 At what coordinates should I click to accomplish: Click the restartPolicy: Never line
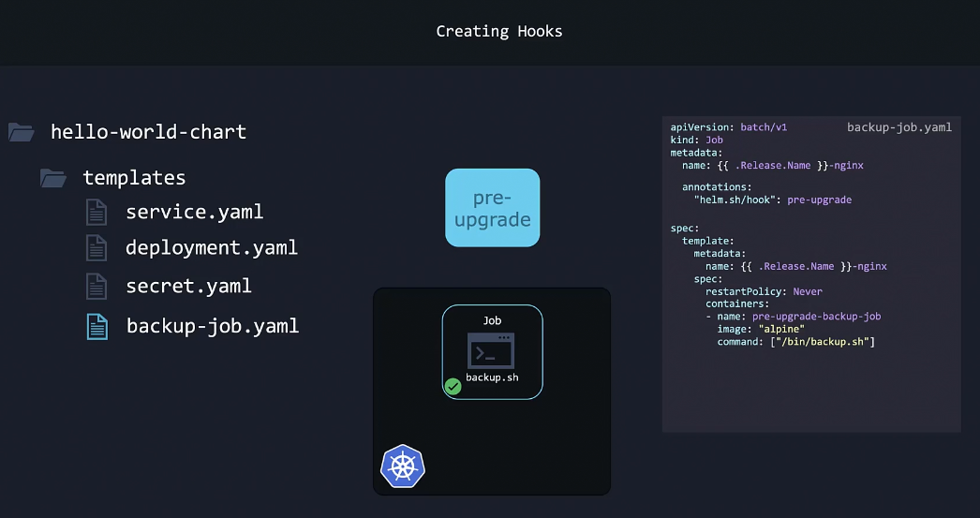(x=764, y=291)
